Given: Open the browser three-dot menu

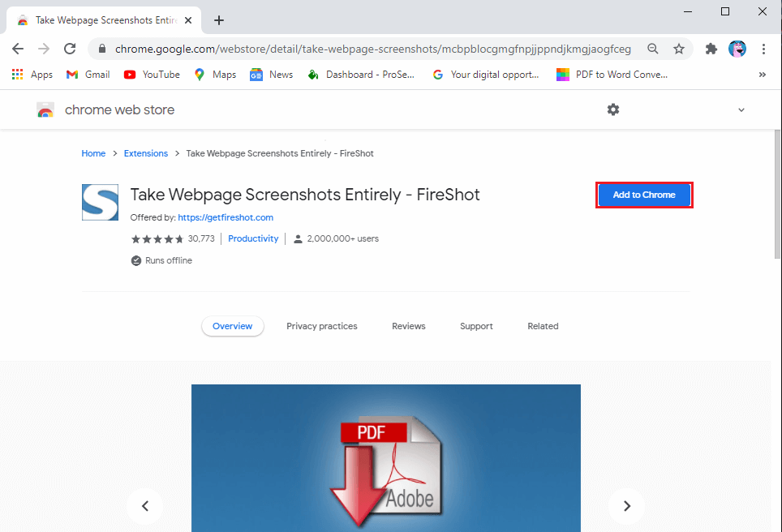Looking at the screenshot, I should pyautogui.click(x=763, y=49).
